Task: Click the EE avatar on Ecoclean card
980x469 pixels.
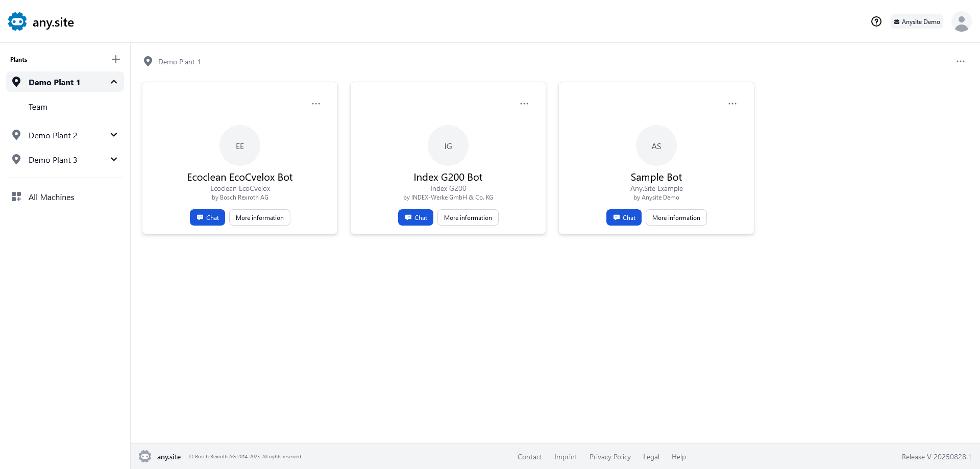Action: (x=240, y=146)
